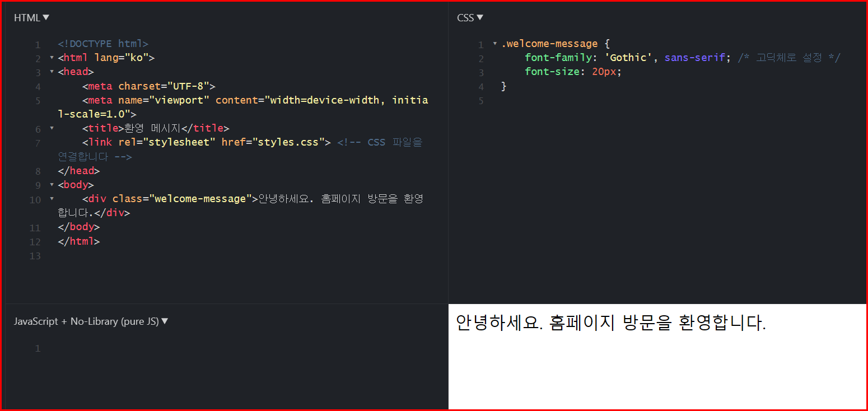The height and width of the screenshot is (411, 868).
Task: Click the HTML comment CSS 파일을 연결합니다
Action: click(x=240, y=150)
